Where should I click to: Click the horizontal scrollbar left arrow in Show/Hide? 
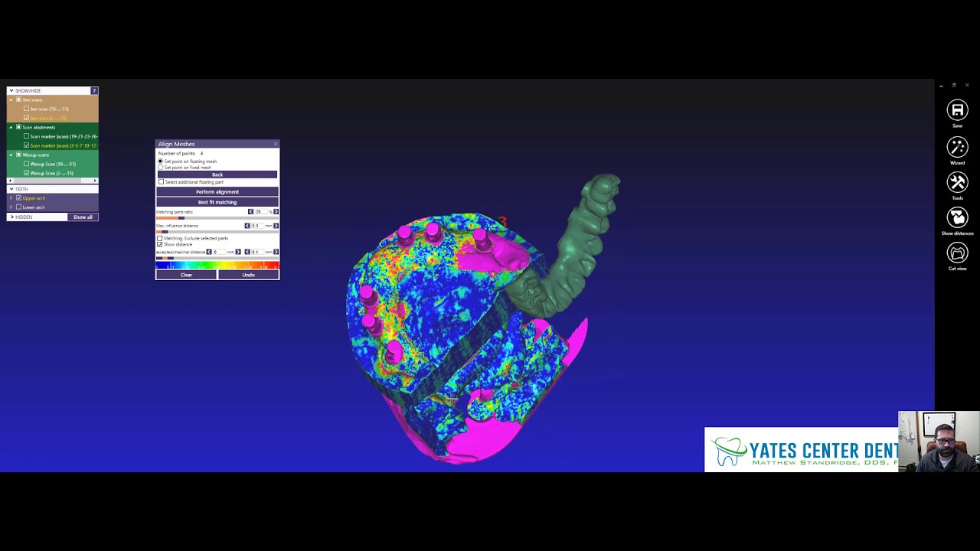coord(10,181)
